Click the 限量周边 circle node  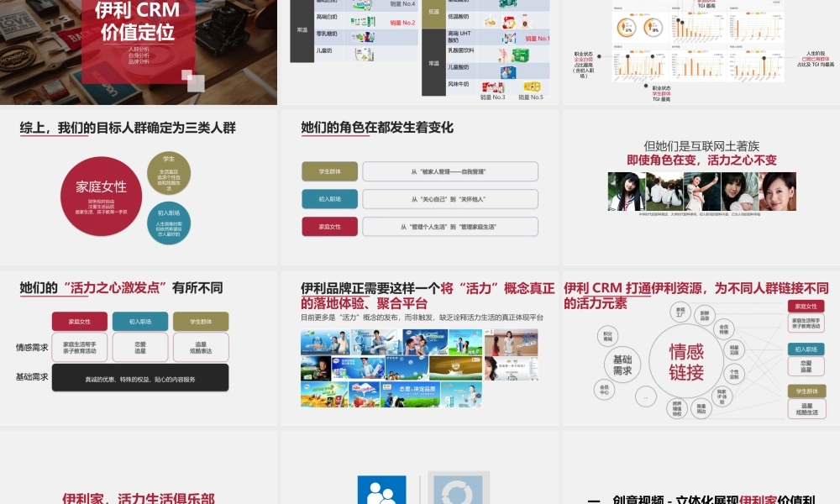pyautogui.click(x=700, y=408)
